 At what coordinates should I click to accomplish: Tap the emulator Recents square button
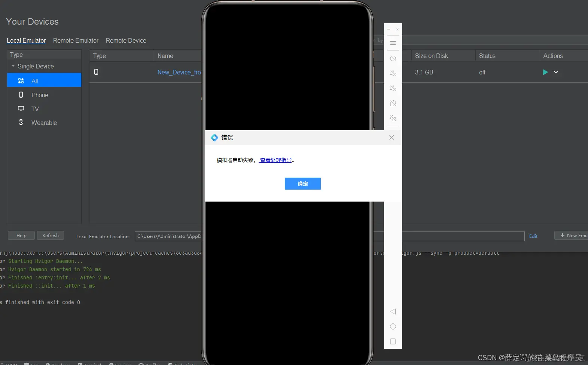pyautogui.click(x=393, y=341)
